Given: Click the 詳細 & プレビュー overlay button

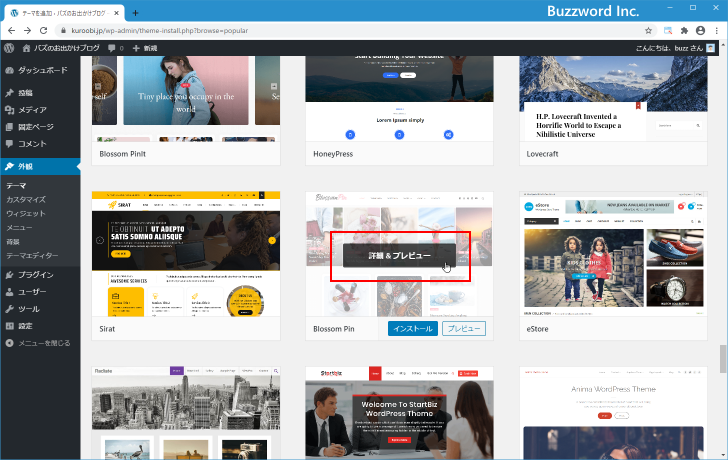Looking at the screenshot, I should click(x=399, y=256).
